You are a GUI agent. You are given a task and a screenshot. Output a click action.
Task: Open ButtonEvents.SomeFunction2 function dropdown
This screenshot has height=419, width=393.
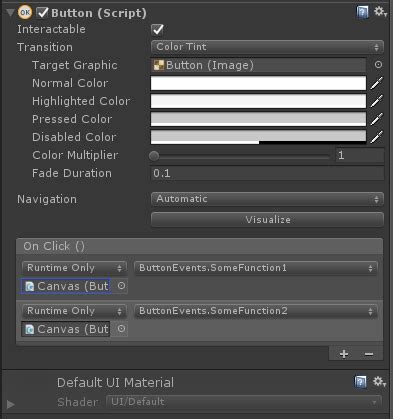click(x=256, y=311)
